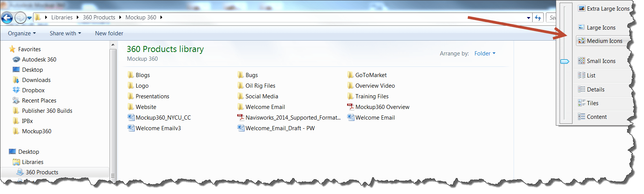The width and height of the screenshot is (644, 194).
Task: Switch to Content view
Action: pos(592,117)
